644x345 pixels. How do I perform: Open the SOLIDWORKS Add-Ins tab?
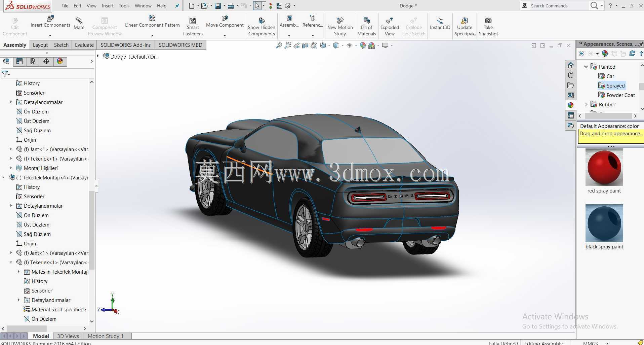point(126,45)
